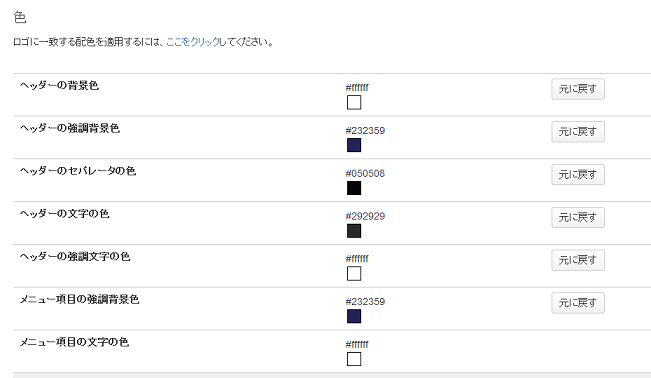Select the #292929 hex value text
Image resolution: width=651 pixels, height=378 pixels.
click(365, 216)
